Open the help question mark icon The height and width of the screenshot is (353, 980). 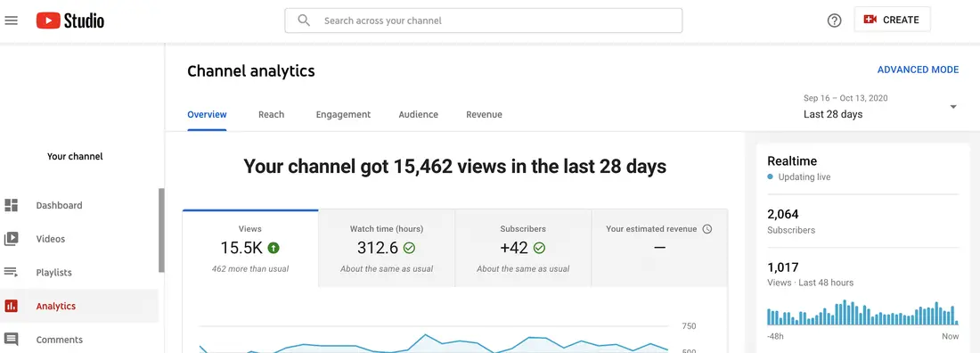835,20
